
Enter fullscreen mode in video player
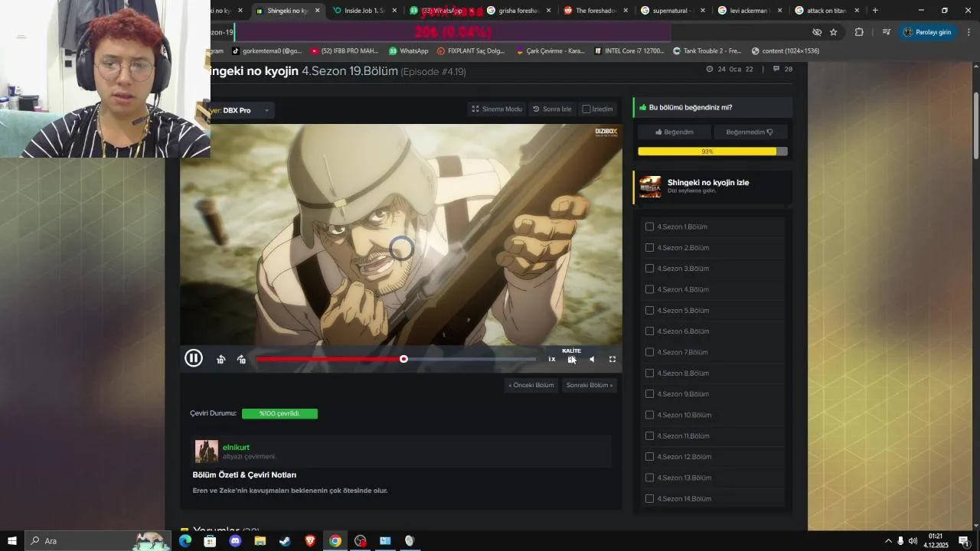(x=612, y=359)
